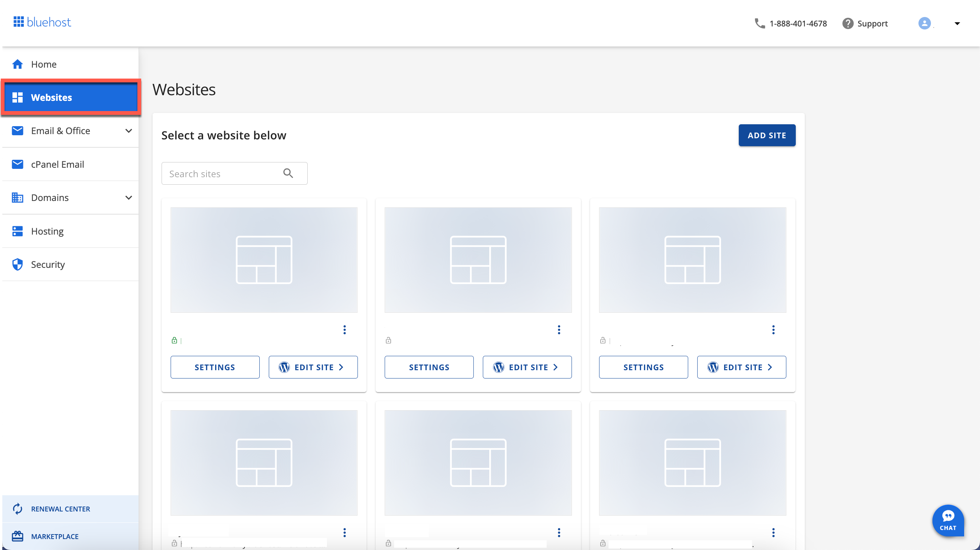Open three-dot menu on third site card

773,330
